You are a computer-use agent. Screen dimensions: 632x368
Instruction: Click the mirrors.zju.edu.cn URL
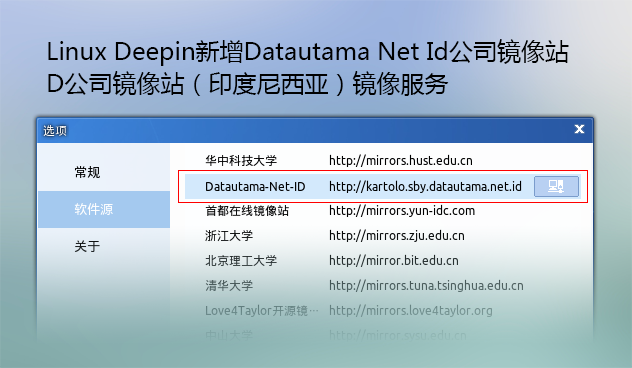tap(397, 235)
